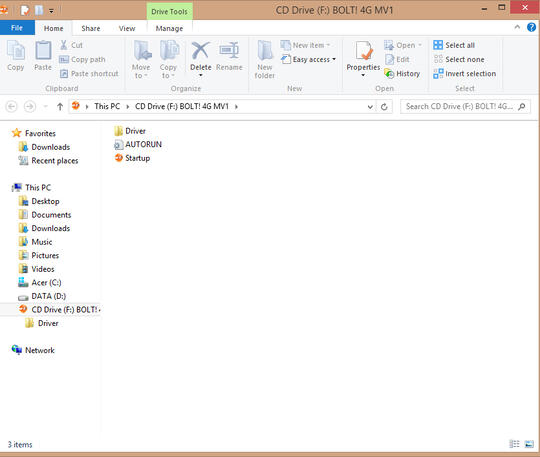540x457 pixels.
Task: Open the Music folder
Action: point(35,242)
